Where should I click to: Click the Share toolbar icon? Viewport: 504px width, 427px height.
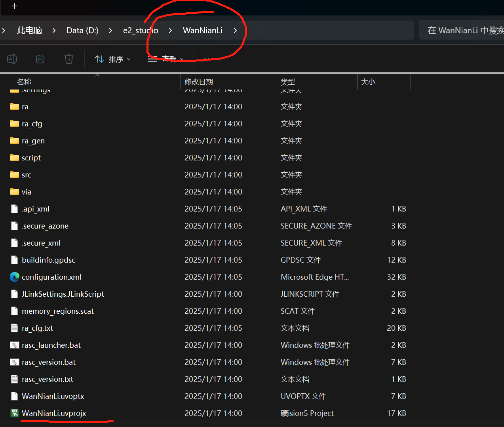pyautogui.click(x=40, y=59)
